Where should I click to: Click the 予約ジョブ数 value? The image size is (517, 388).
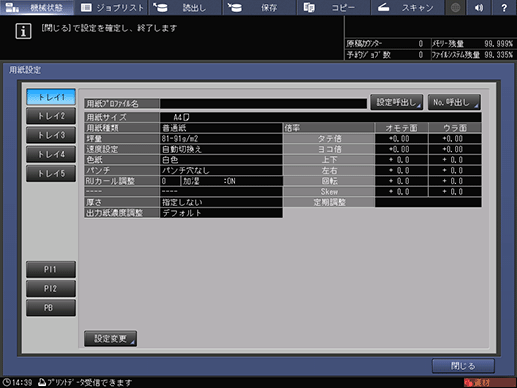421,55
